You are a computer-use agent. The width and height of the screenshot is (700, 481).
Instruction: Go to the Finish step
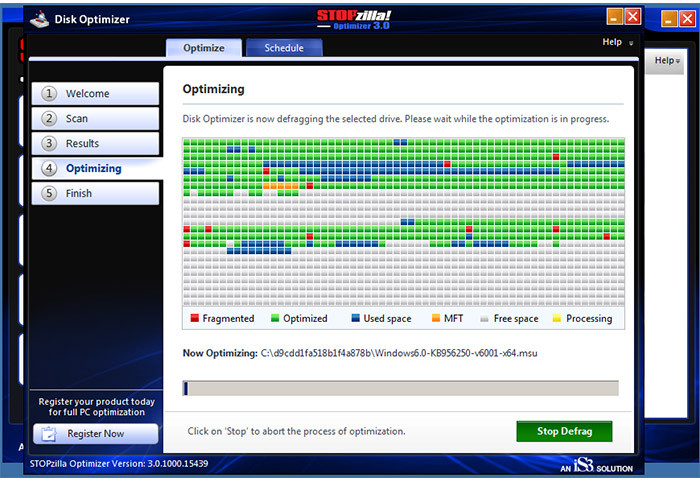[95, 193]
